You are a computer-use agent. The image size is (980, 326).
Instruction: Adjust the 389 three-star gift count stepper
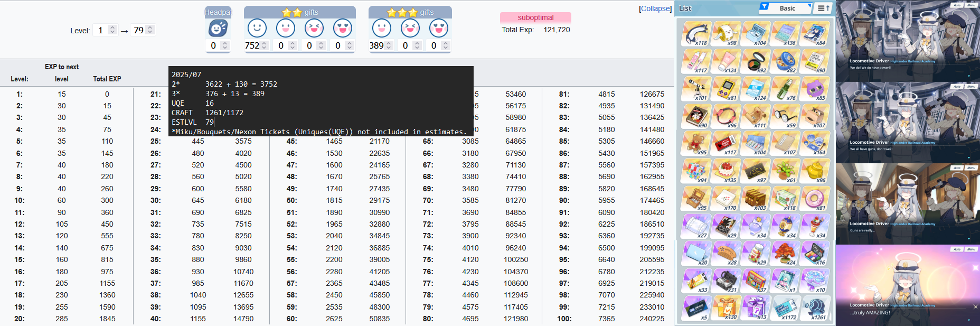(x=389, y=45)
